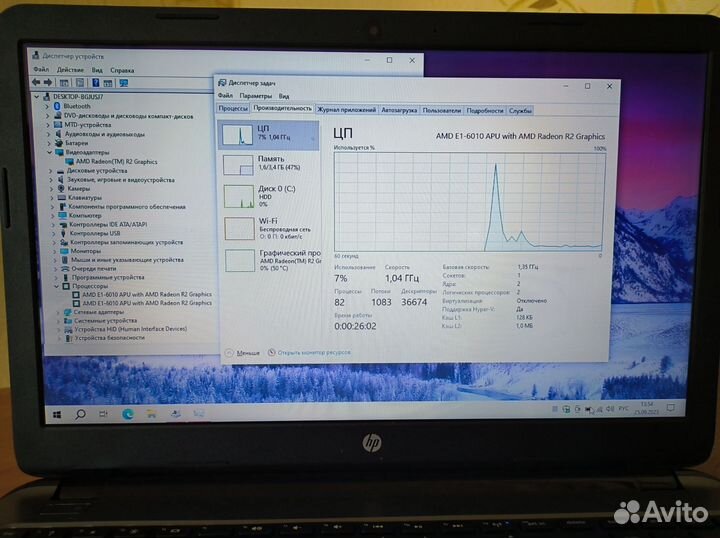Viewport: 720px width, 538px height.
Task: Click the blue Help icon in Device Manager toolbar
Action: (x=96, y=83)
